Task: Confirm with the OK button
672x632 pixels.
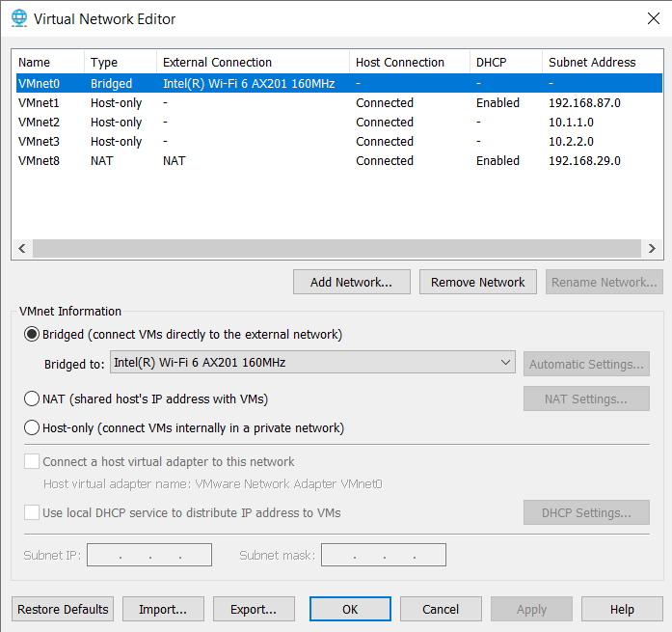Action: point(350,609)
